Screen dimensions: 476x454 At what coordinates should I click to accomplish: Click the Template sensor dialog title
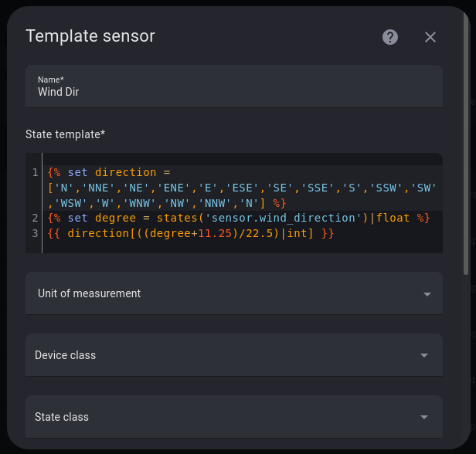coord(90,36)
